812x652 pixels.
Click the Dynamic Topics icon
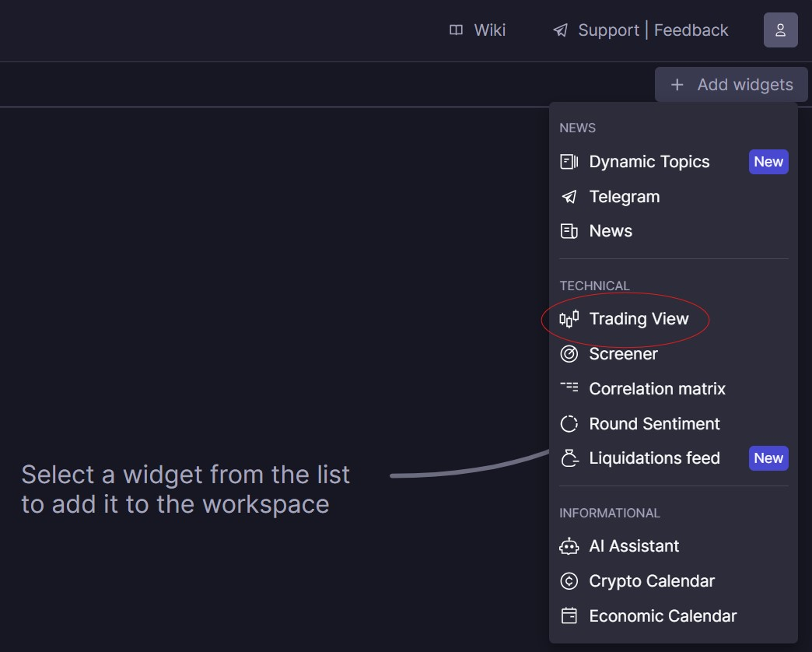(x=569, y=162)
